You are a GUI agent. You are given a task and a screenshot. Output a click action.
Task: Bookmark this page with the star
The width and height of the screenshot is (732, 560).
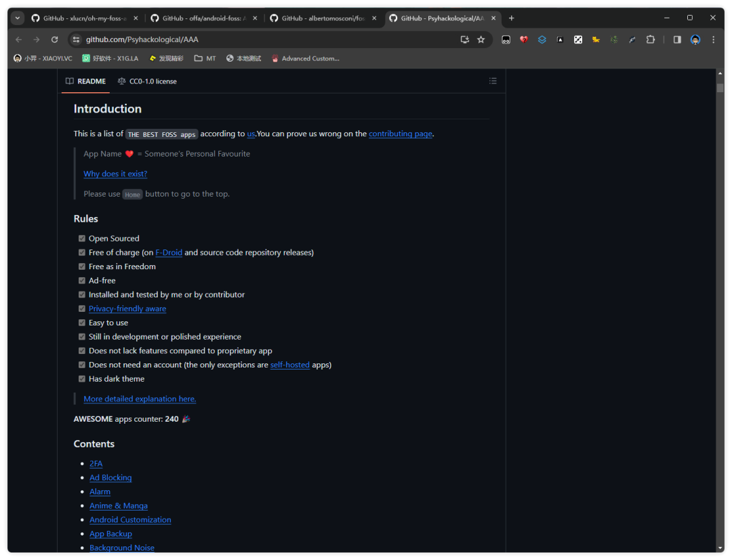(481, 40)
